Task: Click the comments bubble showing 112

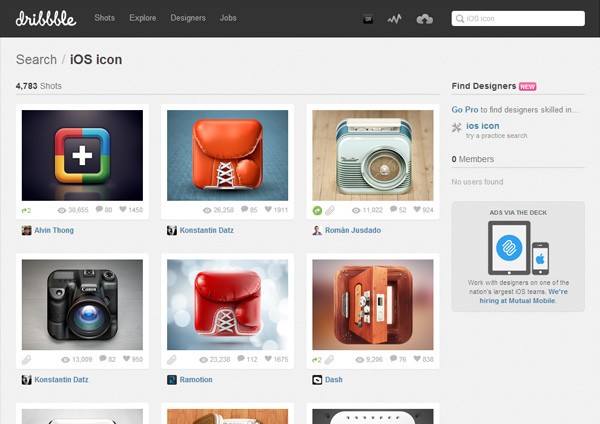Action: [x=241, y=359]
